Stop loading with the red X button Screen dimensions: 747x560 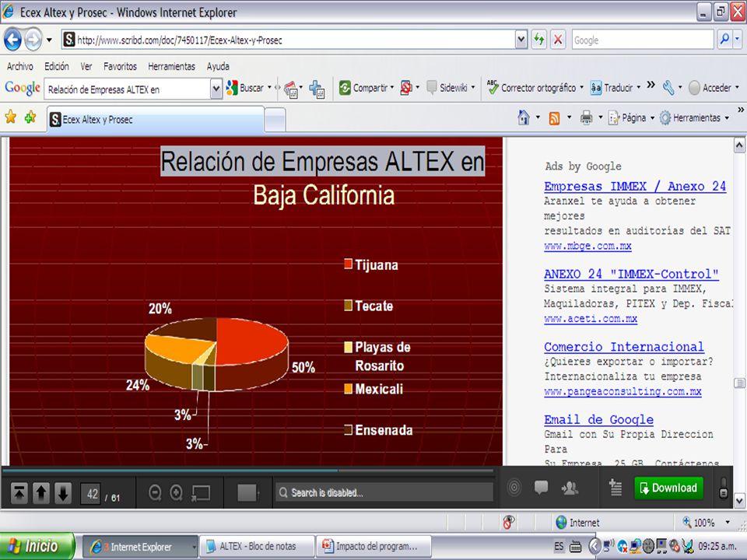[558, 40]
